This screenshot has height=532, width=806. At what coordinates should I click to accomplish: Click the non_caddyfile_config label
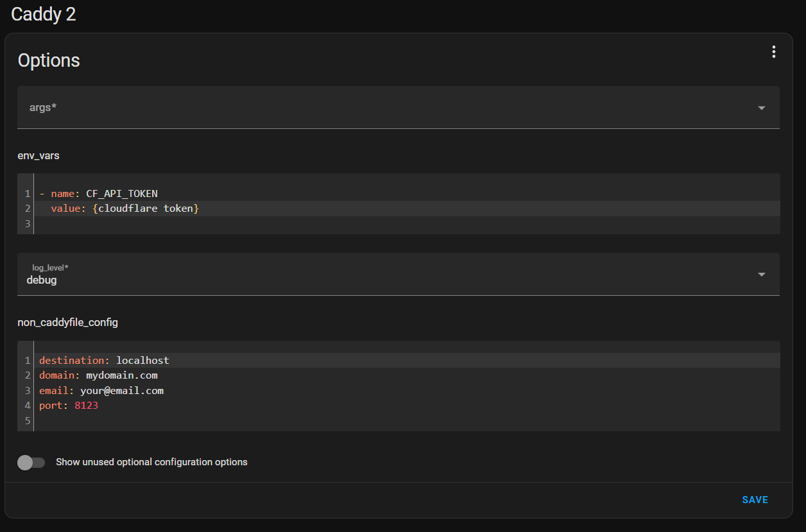(x=67, y=322)
